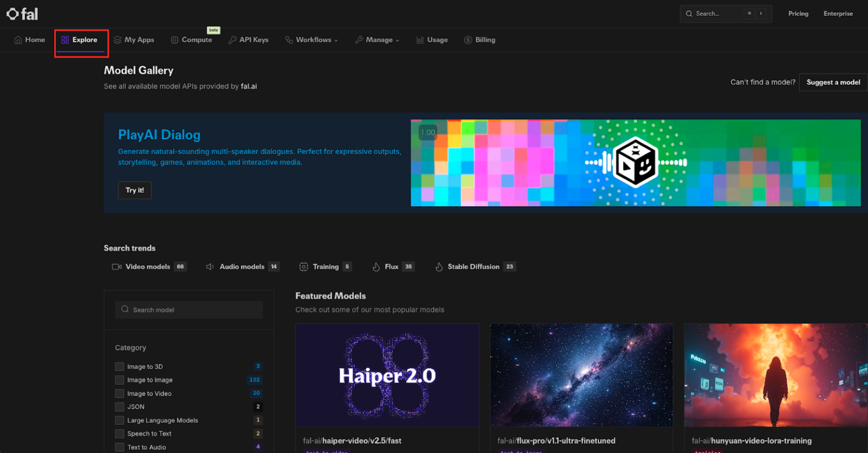This screenshot has height=453, width=868.
Task: Click the API Keys key icon
Action: 232,40
